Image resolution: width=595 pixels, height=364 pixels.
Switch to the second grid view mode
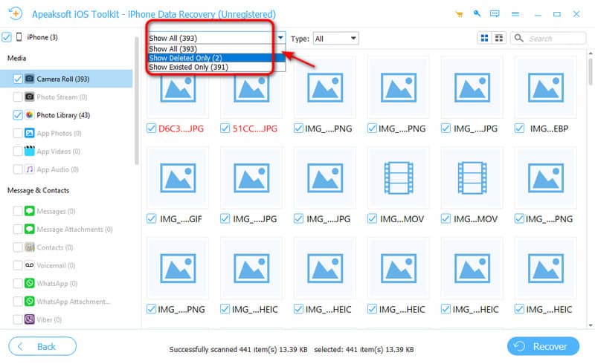(498, 38)
